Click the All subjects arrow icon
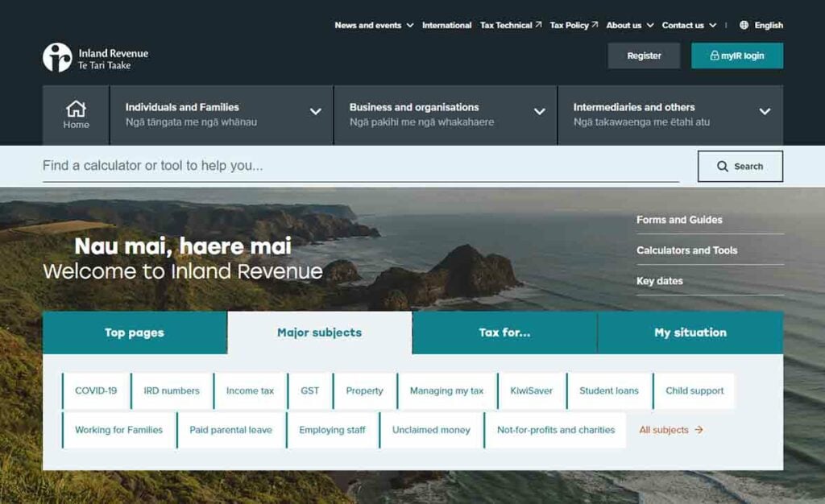The height and width of the screenshot is (504, 825). pos(699,430)
